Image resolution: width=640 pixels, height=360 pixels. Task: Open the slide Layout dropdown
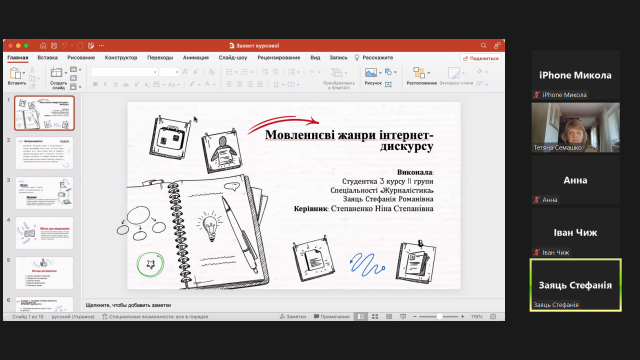[76, 70]
